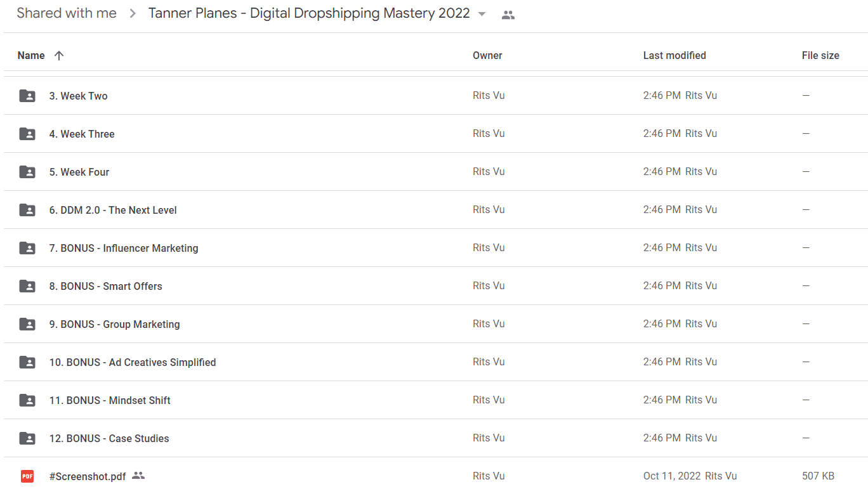Click the shared folder icon for Week Four
Image resolution: width=868 pixels, height=489 pixels.
(27, 172)
